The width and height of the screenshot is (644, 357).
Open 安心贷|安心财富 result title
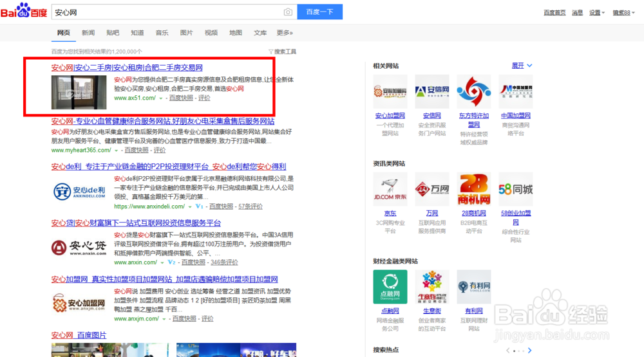pyautogui.click(x=136, y=223)
